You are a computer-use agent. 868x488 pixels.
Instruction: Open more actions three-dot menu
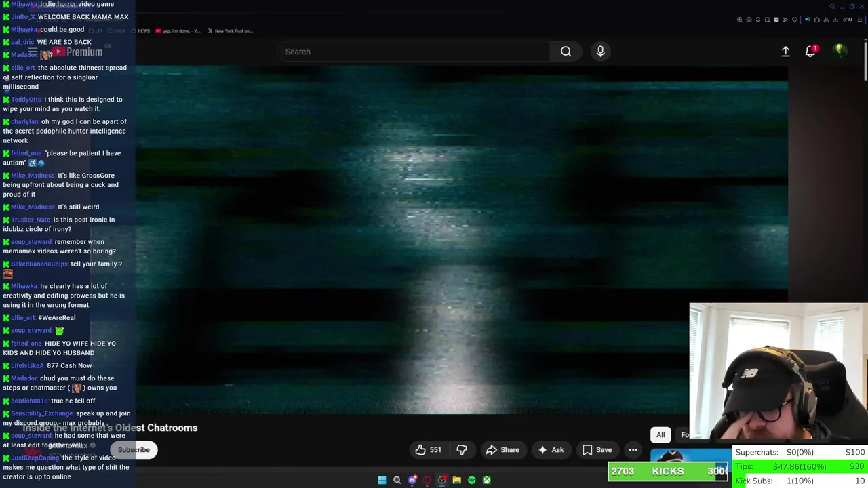pos(633,450)
